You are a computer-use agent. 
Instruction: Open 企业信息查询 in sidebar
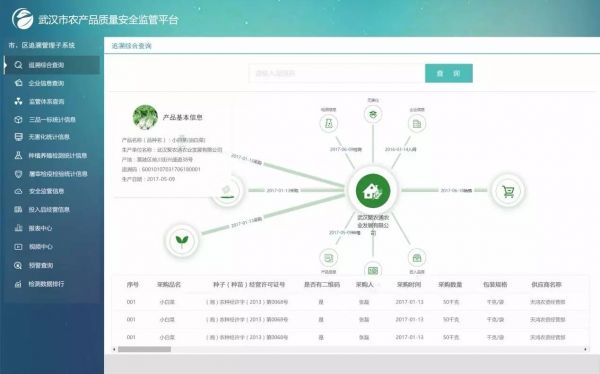(x=46, y=83)
